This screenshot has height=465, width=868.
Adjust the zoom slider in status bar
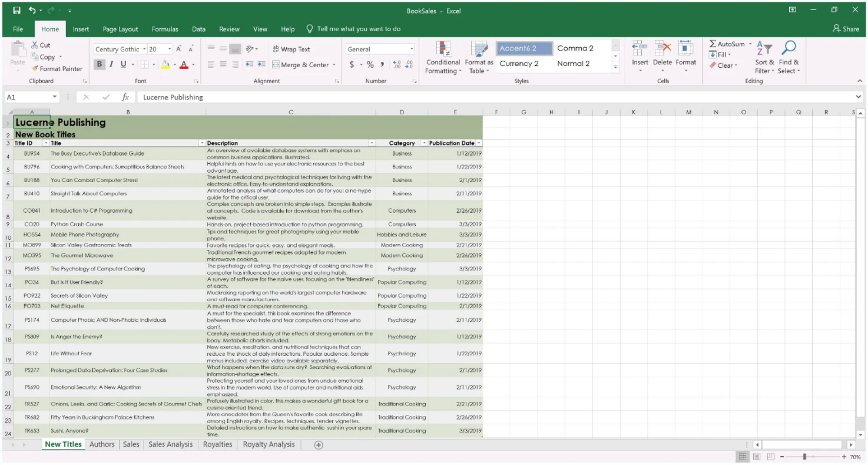pos(804,457)
